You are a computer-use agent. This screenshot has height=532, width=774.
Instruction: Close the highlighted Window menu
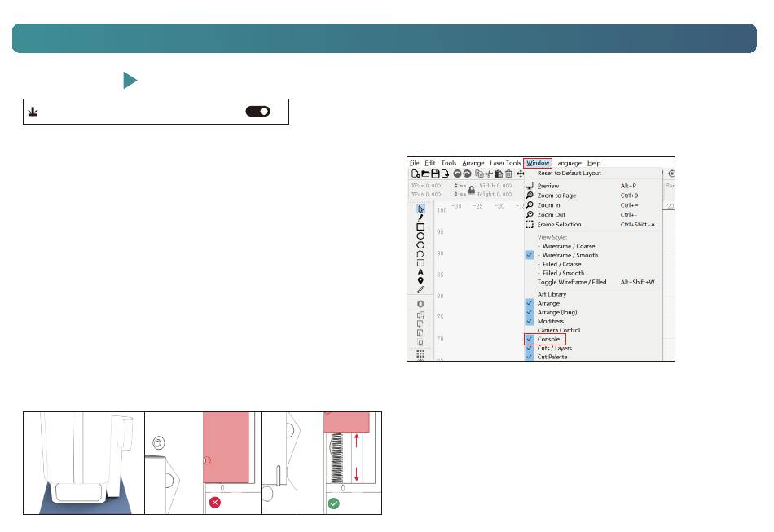tap(538, 163)
